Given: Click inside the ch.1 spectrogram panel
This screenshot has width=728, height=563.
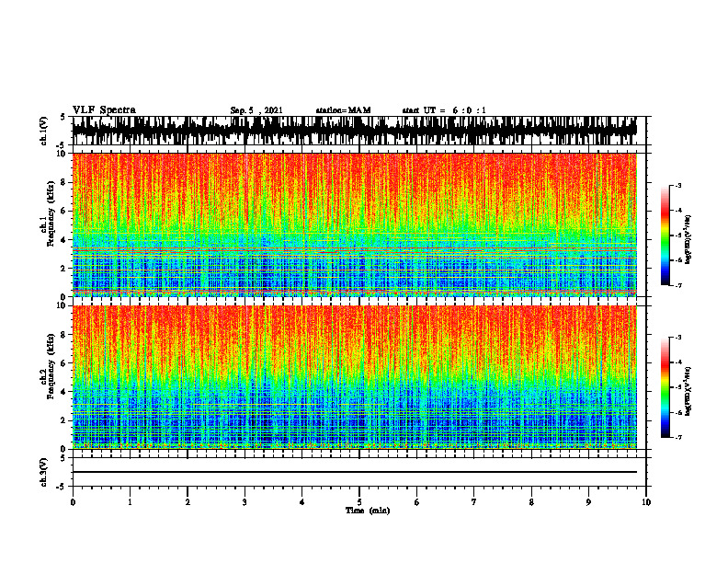Looking at the screenshot, I should (x=355, y=224).
